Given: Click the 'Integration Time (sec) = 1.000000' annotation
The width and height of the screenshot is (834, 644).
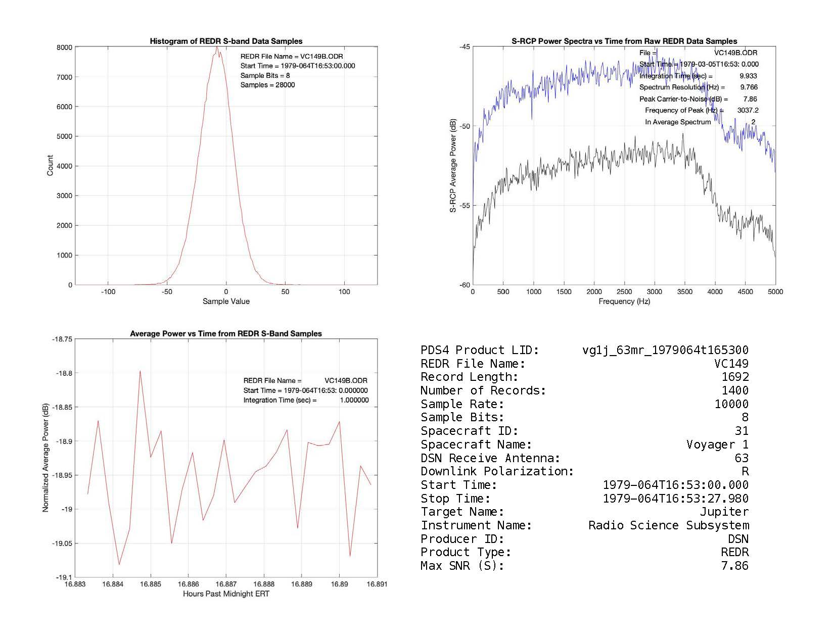Looking at the screenshot, I should [306, 401].
